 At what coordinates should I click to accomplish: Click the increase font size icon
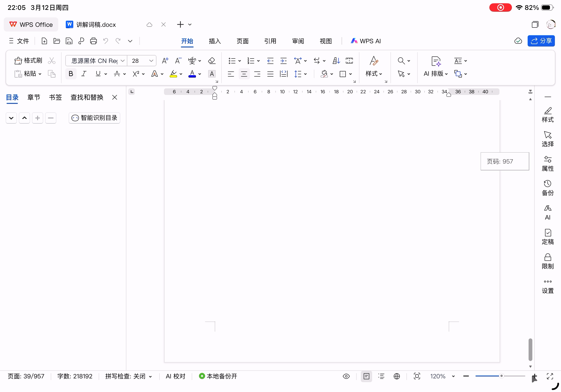click(x=165, y=61)
